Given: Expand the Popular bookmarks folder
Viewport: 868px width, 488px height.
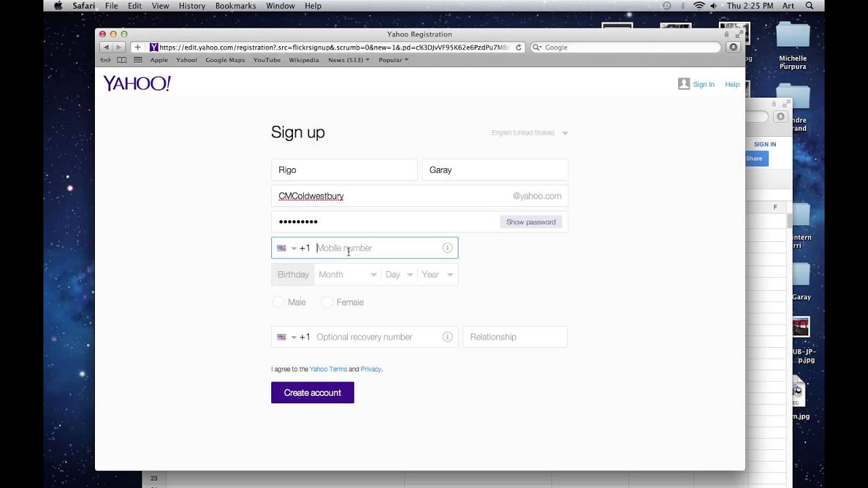Looking at the screenshot, I should [393, 60].
